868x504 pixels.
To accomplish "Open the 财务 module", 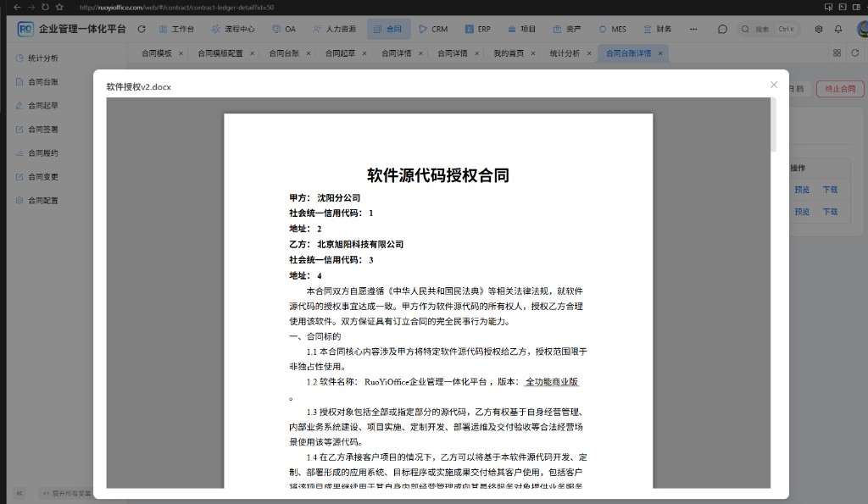I will (657, 29).
